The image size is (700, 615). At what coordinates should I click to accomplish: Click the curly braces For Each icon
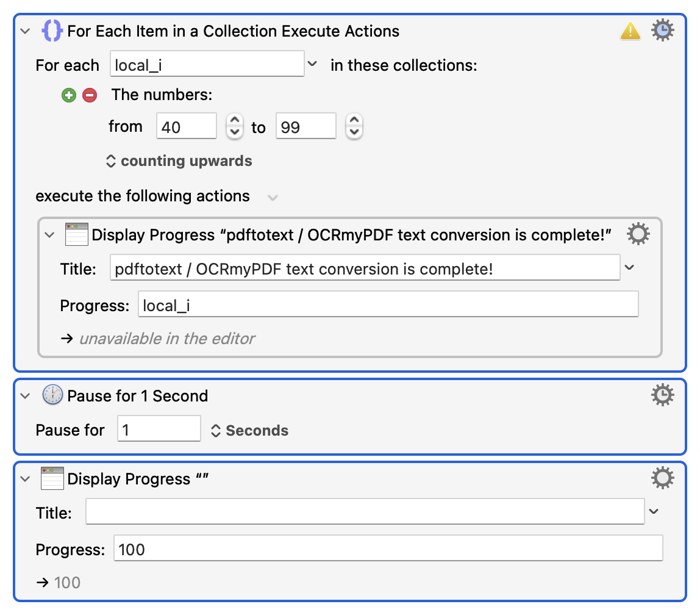(x=52, y=31)
